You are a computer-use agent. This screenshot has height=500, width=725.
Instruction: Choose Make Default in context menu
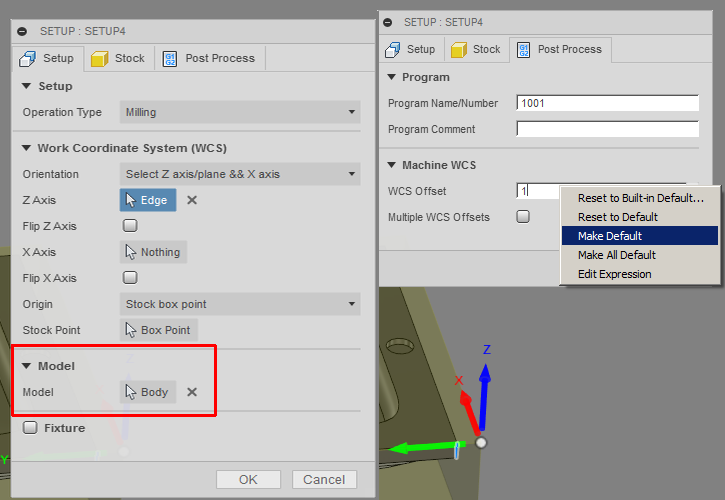coord(640,236)
